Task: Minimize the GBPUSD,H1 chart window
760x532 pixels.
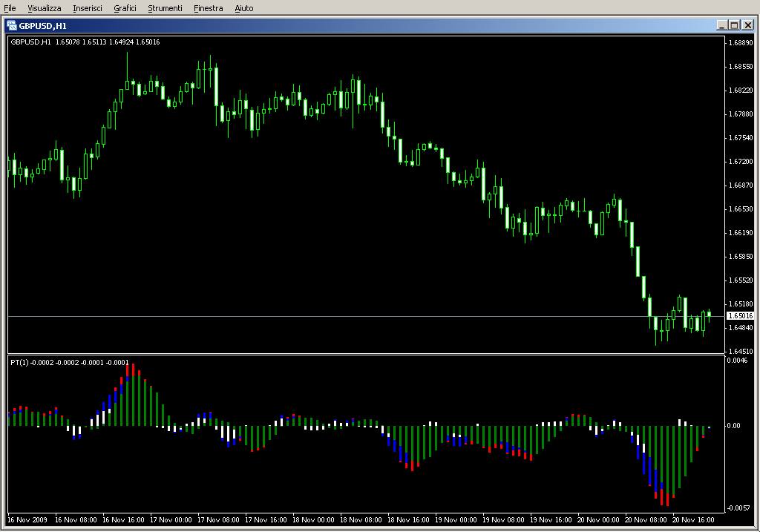Action: pos(721,25)
